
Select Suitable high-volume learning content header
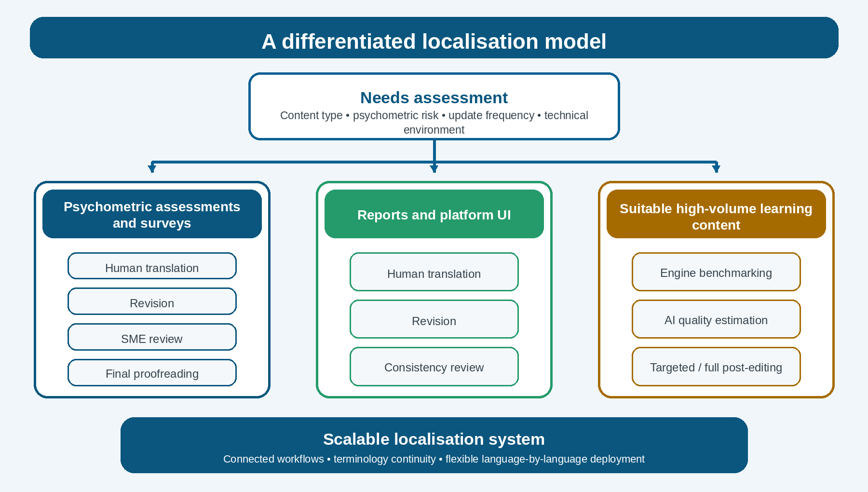pyautogui.click(x=716, y=214)
